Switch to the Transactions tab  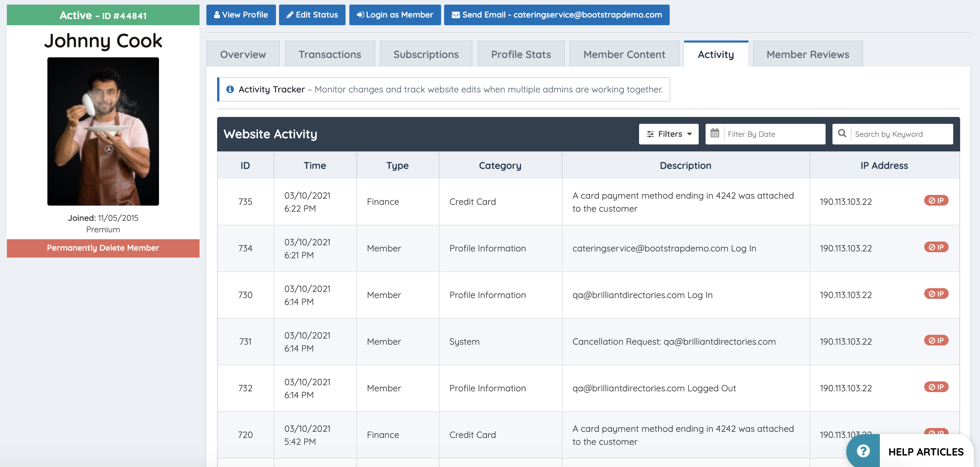pos(330,55)
